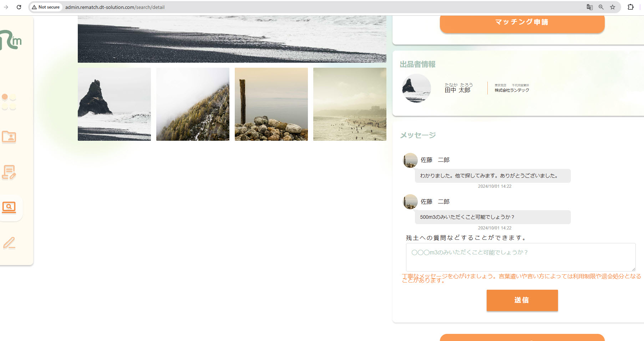The width and height of the screenshot is (644, 341).
Task: Select the foggy forest hillside thumbnail
Action: (193, 104)
